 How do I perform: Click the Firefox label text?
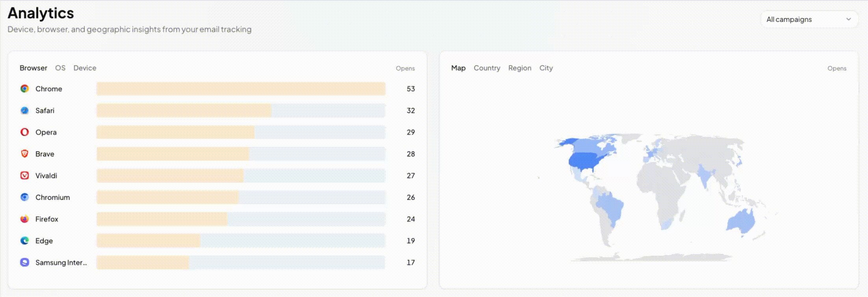[47, 219]
